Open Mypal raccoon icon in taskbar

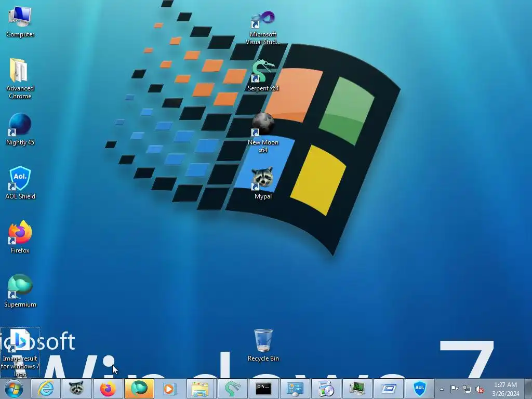(76, 389)
